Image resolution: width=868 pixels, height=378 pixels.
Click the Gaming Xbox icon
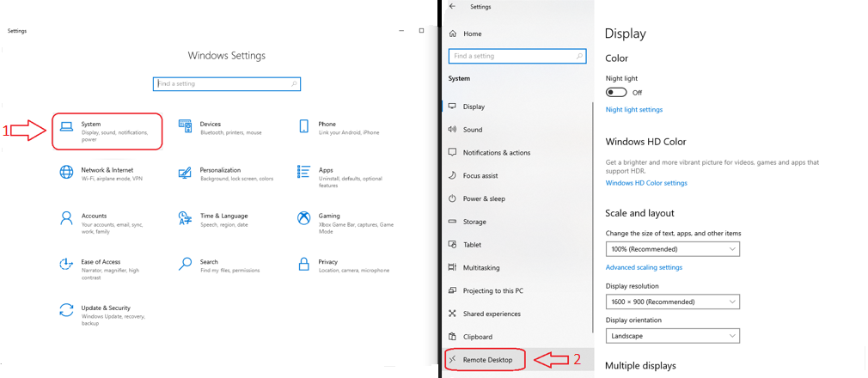point(303,217)
